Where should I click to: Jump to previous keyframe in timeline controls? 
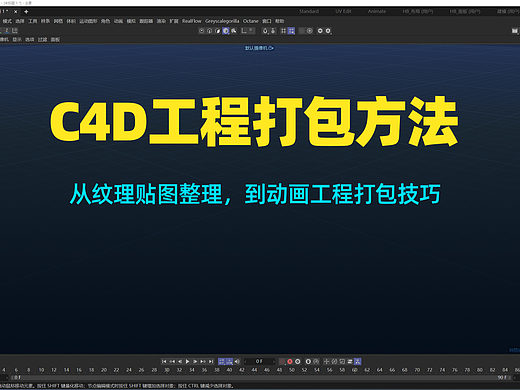pyautogui.click(x=172, y=361)
